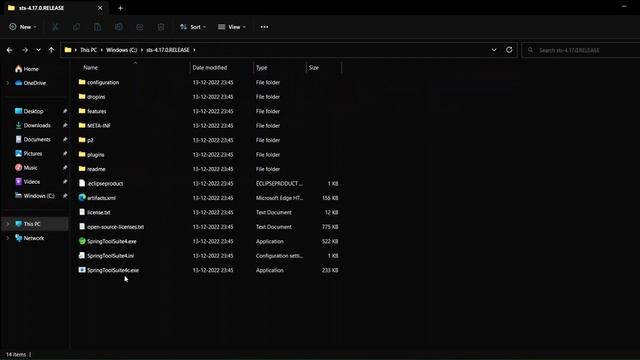
Task: Open Downloads in quick access
Action: 33,125
